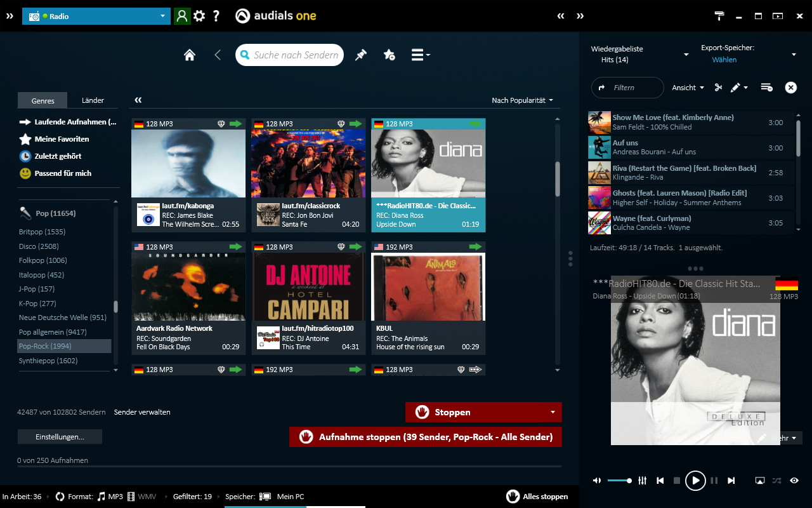Image resolution: width=812 pixels, height=508 pixels.
Task: Select Disco (2508) genre
Action: (39, 246)
